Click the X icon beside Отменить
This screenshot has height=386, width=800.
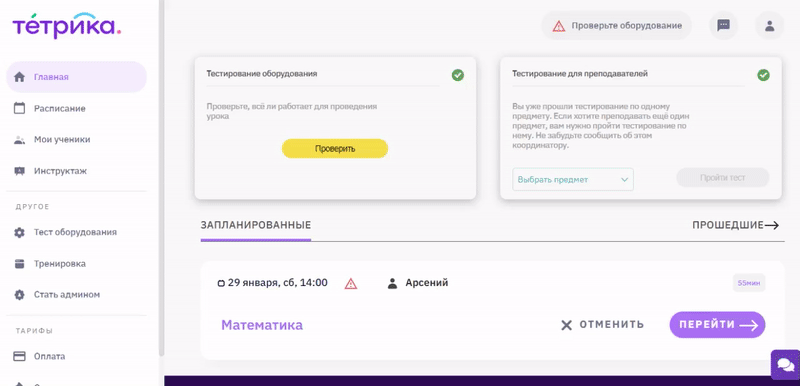pyautogui.click(x=566, y=325)
